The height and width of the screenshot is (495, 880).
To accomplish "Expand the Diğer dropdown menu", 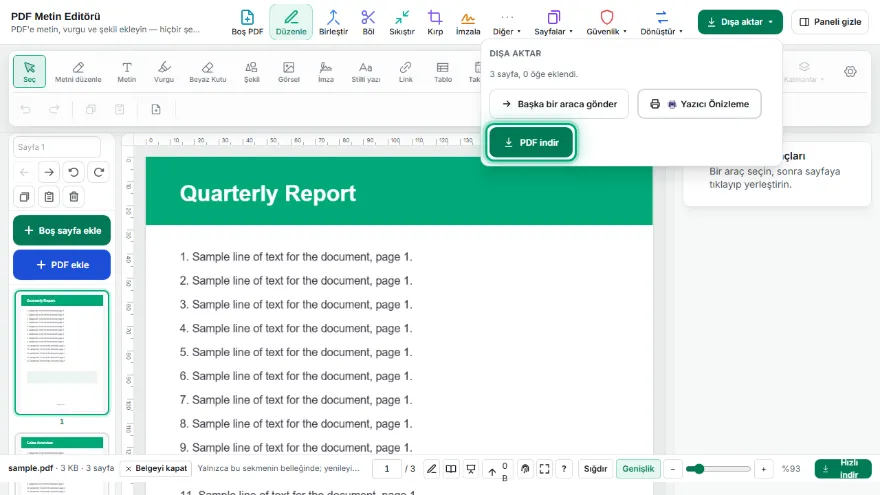I will [x=507, y=22].
